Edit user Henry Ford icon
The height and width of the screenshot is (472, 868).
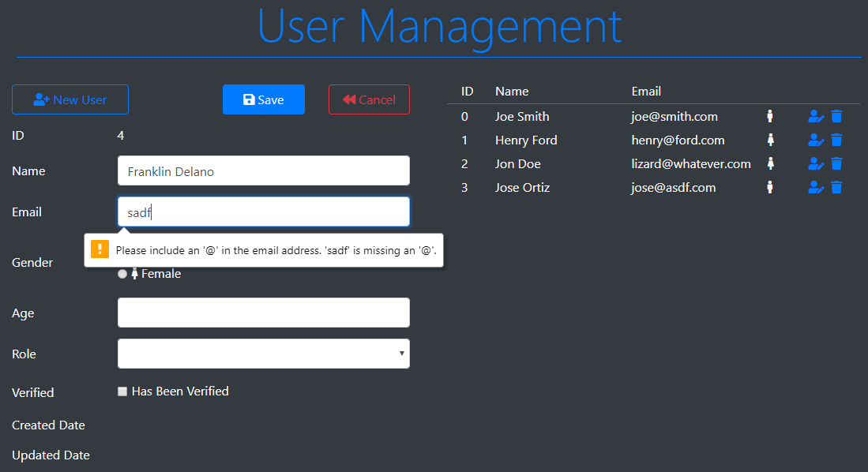pos(816,140)
